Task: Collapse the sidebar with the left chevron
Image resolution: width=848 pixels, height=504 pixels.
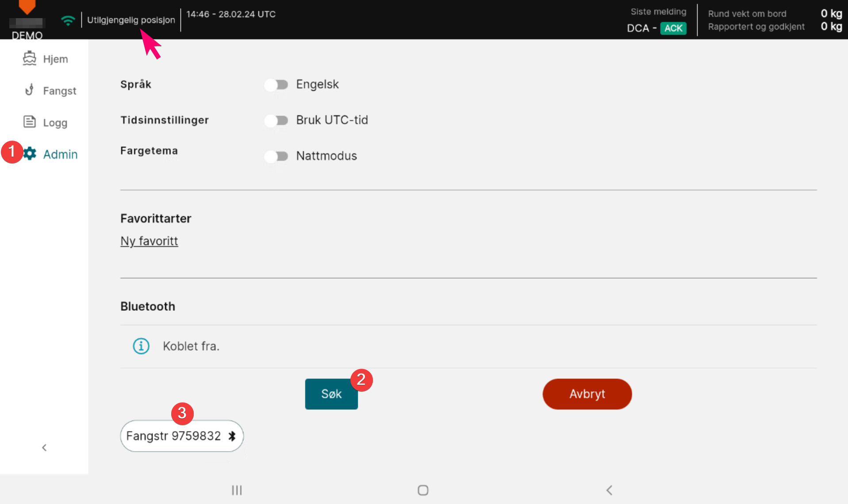Action: click(44, 447)
